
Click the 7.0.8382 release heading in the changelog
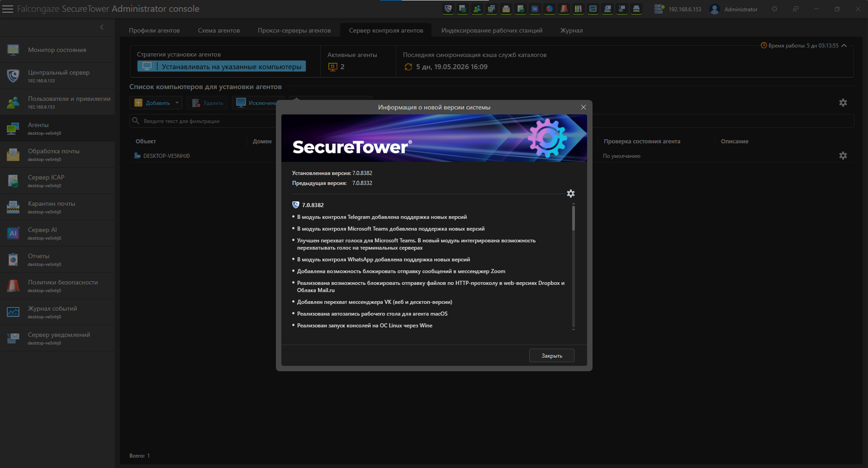point(313,205)
